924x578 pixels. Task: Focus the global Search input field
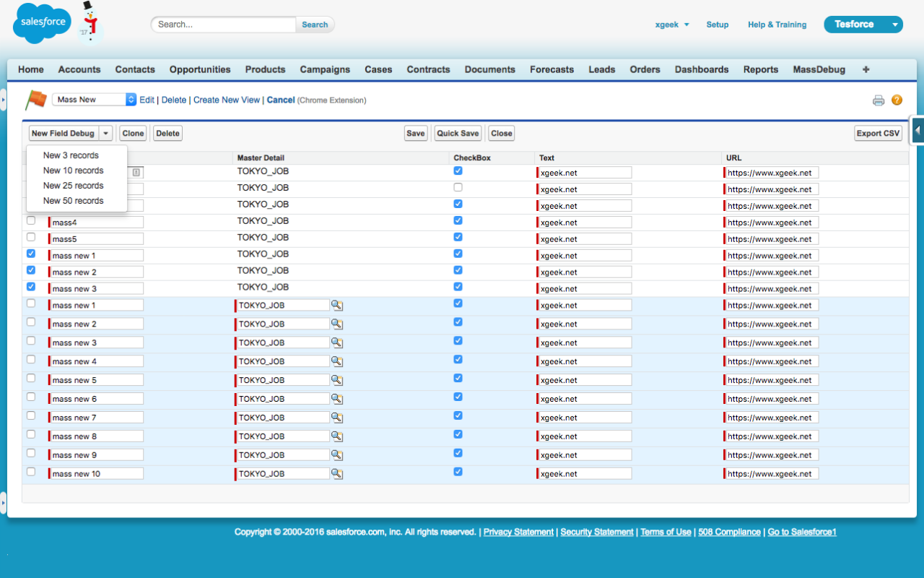[224, 25]
